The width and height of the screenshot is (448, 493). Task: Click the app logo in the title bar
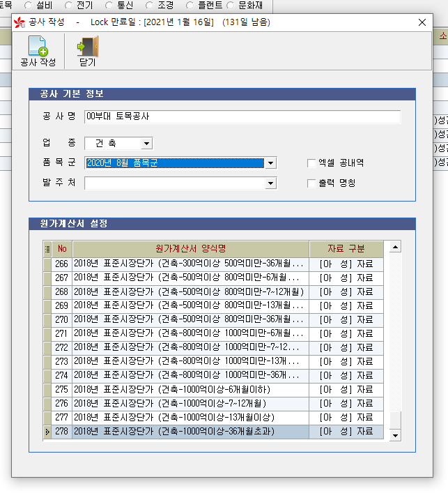pyautogui.click(x=19, y=22)
